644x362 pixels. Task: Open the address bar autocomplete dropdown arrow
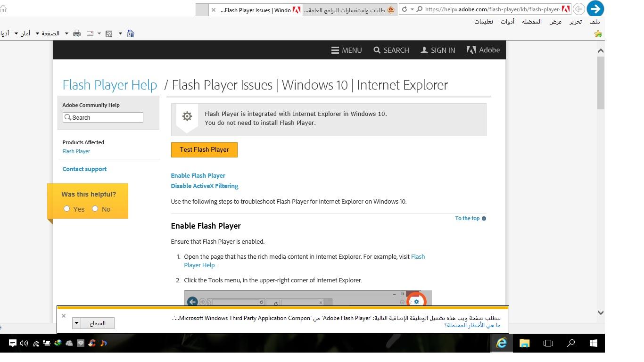[412, 9]
